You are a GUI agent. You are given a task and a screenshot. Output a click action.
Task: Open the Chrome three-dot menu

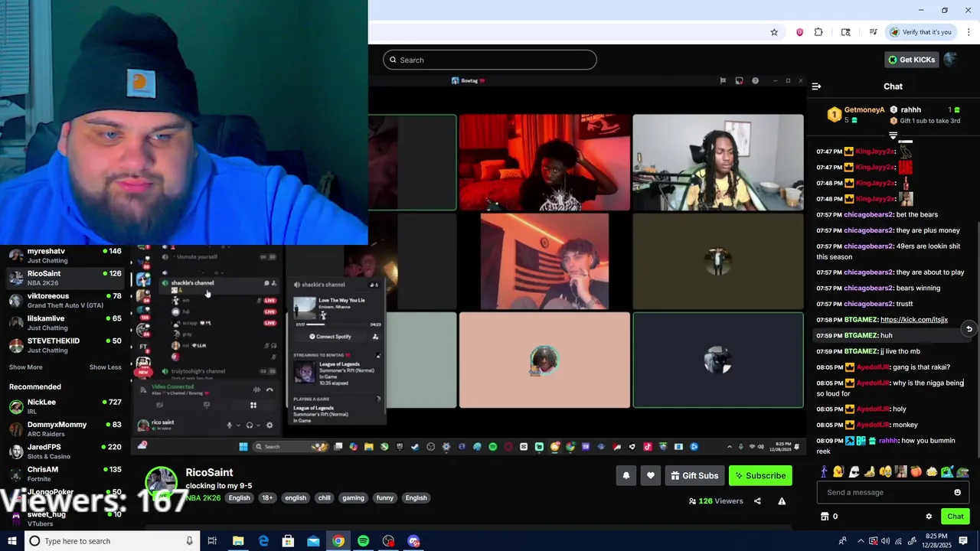[x=969, y=32]
